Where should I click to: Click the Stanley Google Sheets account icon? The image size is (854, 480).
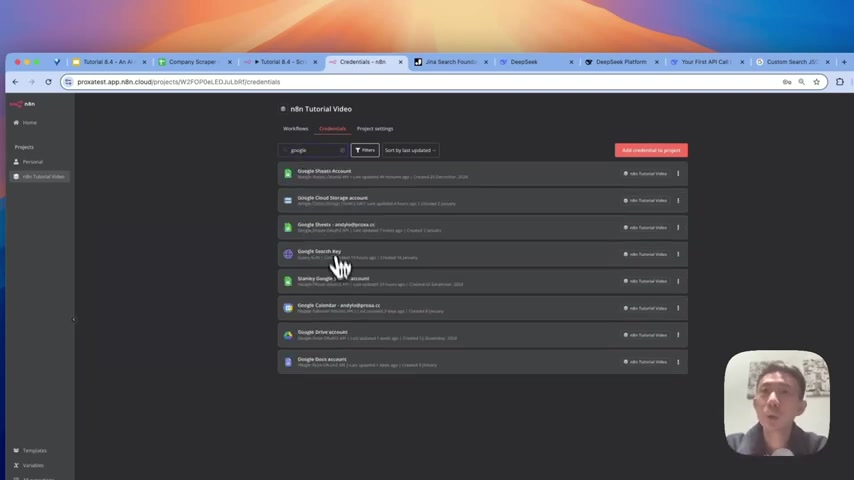coord(288,281)
